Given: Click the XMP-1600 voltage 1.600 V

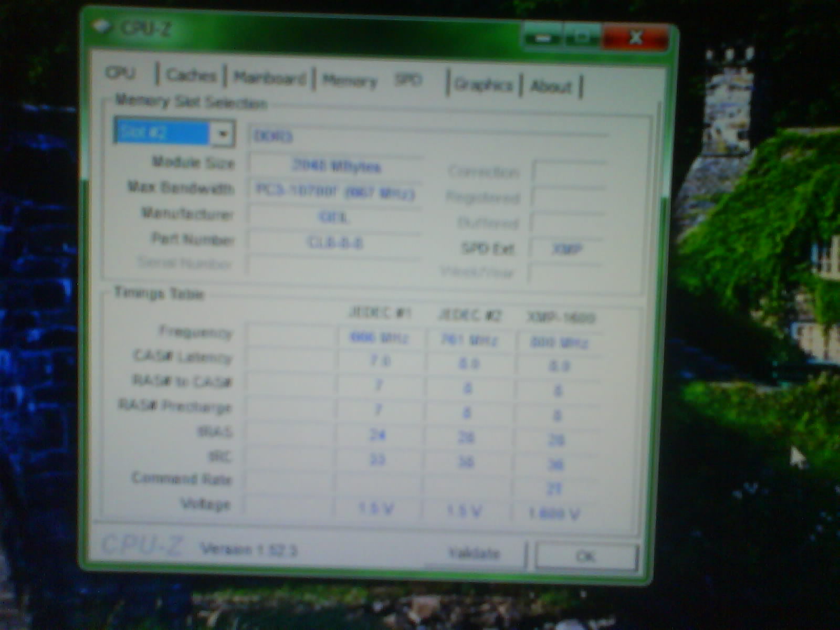Looking at the screenshot, I should pyautogui.click(x=554, y=513).
